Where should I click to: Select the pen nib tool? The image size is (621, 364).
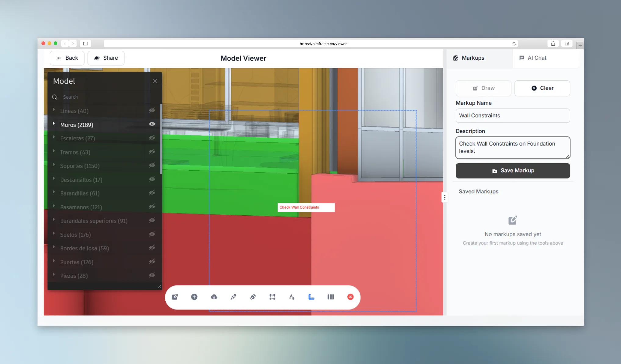253,297
